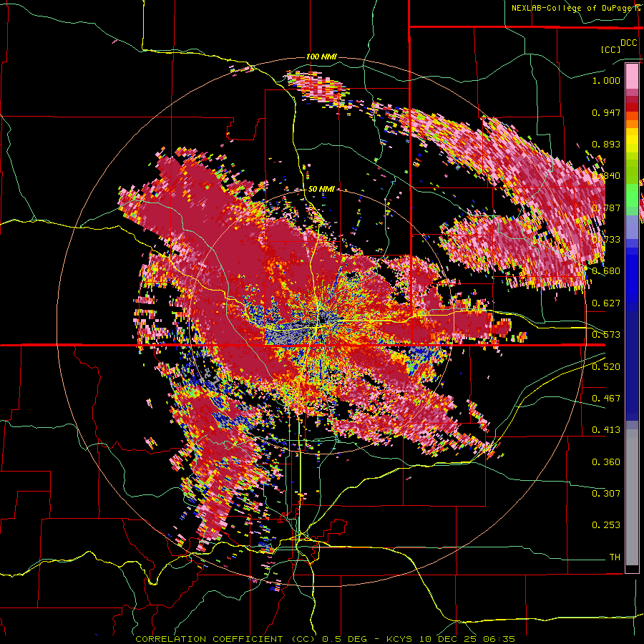Select the 0.520 color scale value

click(x=606, y=366)
